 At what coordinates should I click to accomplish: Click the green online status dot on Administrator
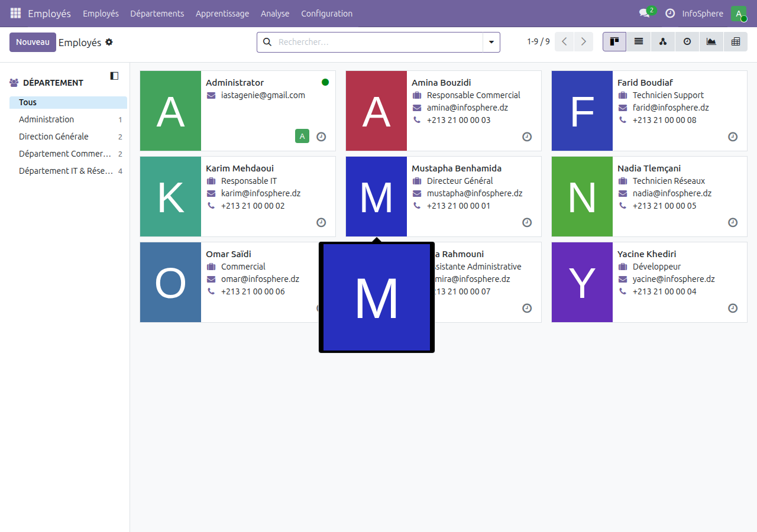coord(325,82)
